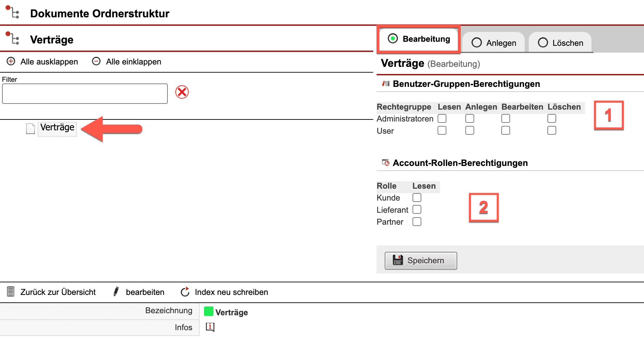Switch to the Anlegen tab
The image size is (644, 338).
coord(494,43)
